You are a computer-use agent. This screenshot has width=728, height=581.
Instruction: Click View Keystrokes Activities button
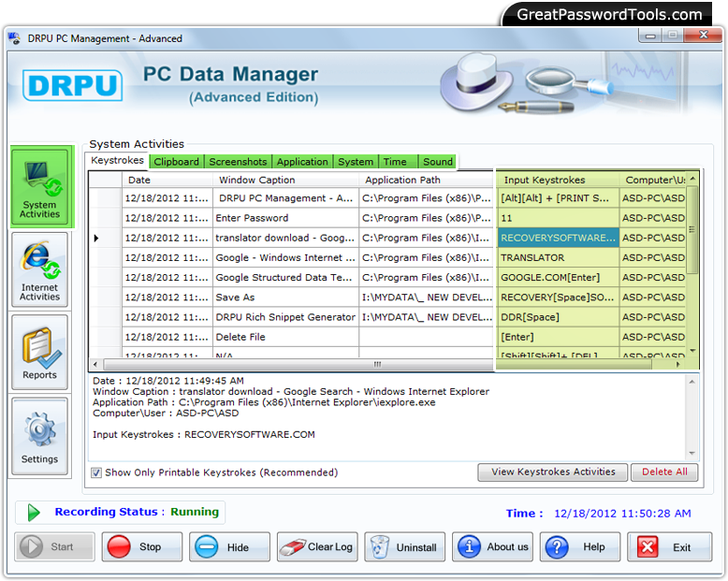(552, 472)
